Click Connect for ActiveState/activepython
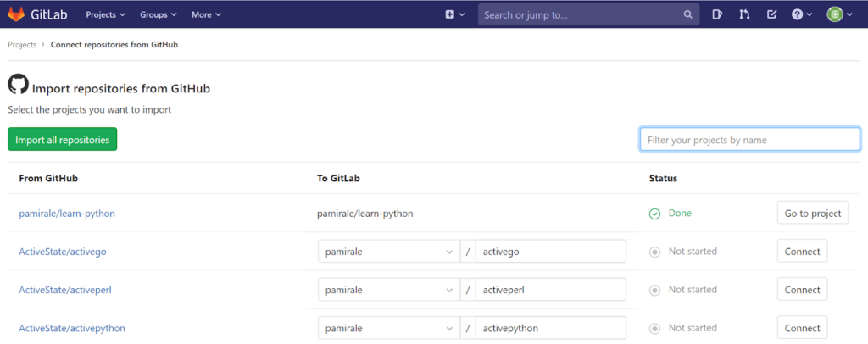This screenshot has width=868, height=344. tap(802, 327)
